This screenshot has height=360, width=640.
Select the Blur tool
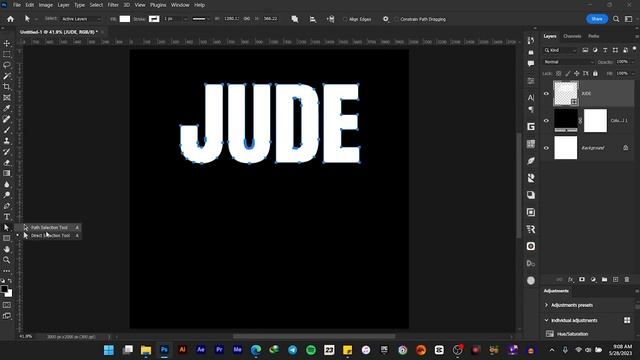point(7,184)
